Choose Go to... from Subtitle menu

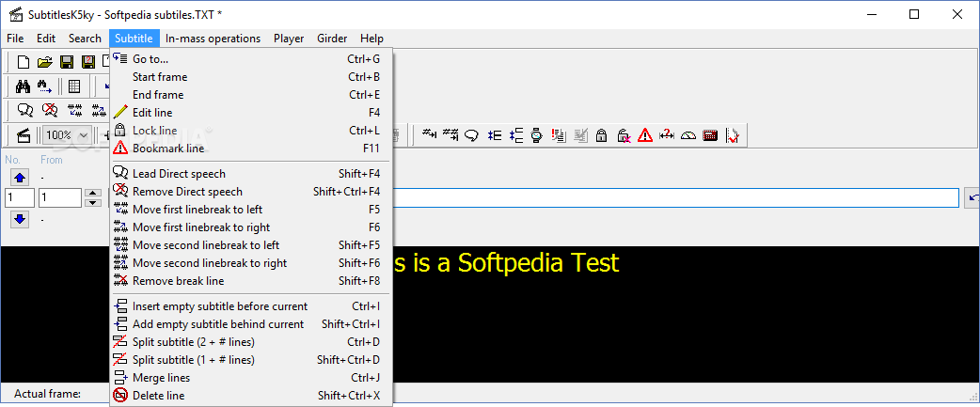[250, 59]
